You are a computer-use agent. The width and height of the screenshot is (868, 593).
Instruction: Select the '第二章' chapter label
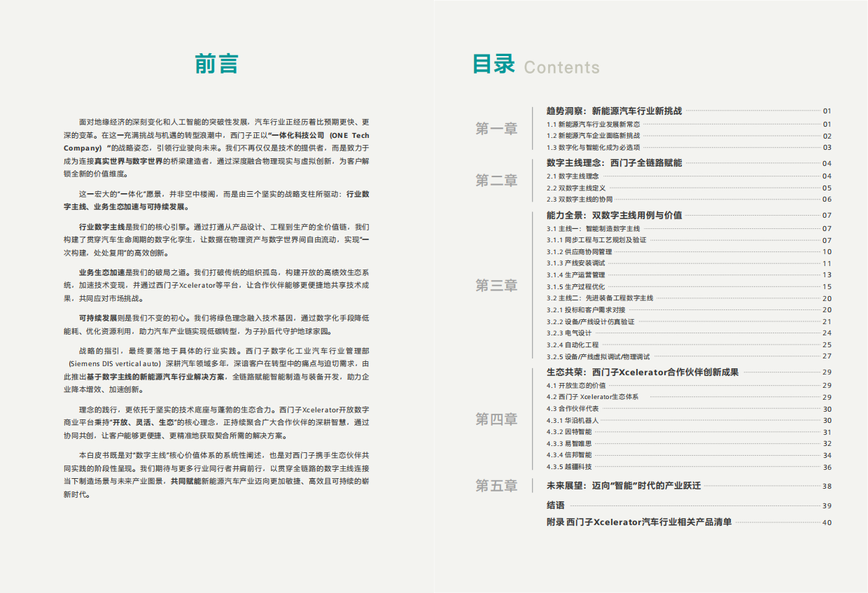[497, 181]
